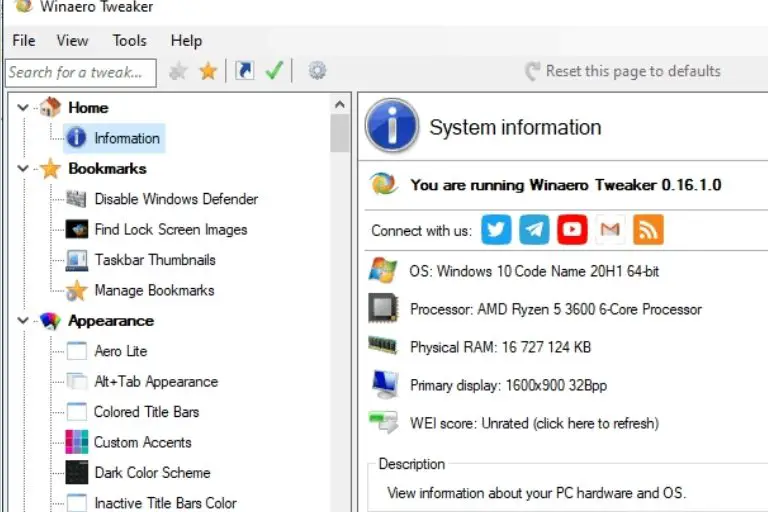Click the Home tree label

pos(88,107)
